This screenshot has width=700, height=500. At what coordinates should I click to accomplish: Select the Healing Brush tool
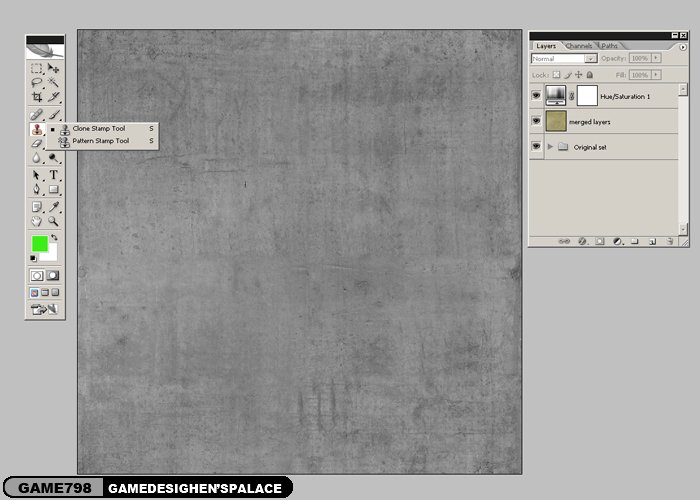pos(37,115)
